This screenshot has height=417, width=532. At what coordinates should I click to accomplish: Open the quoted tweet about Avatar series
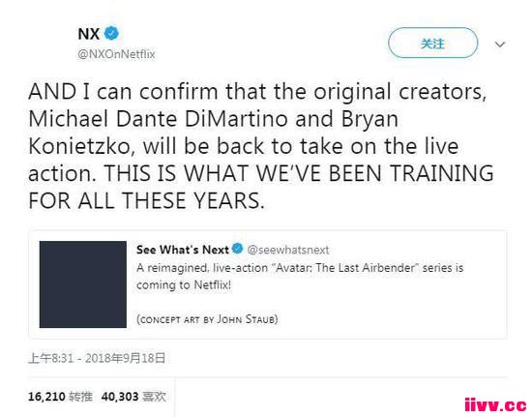267,284
